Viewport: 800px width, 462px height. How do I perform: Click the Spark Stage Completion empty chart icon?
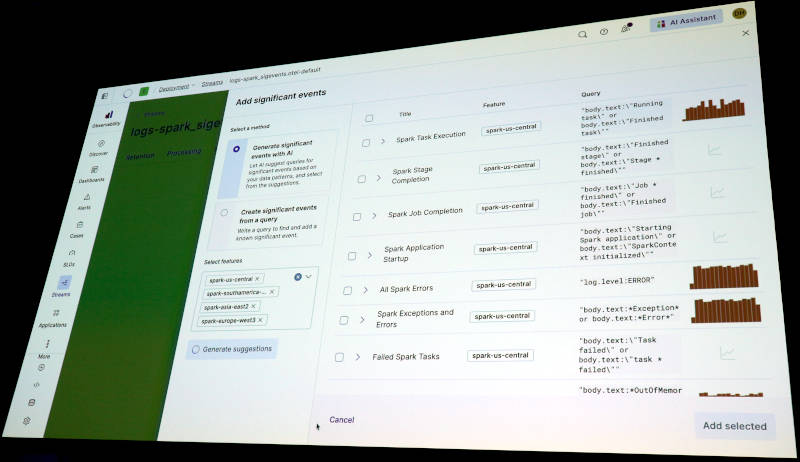click(x=714, y=150)
